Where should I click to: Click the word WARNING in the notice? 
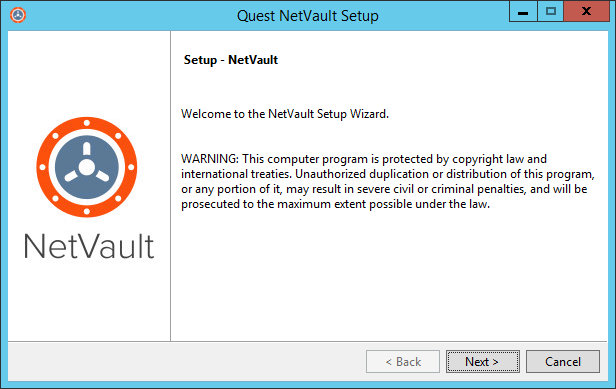[210, 159]
